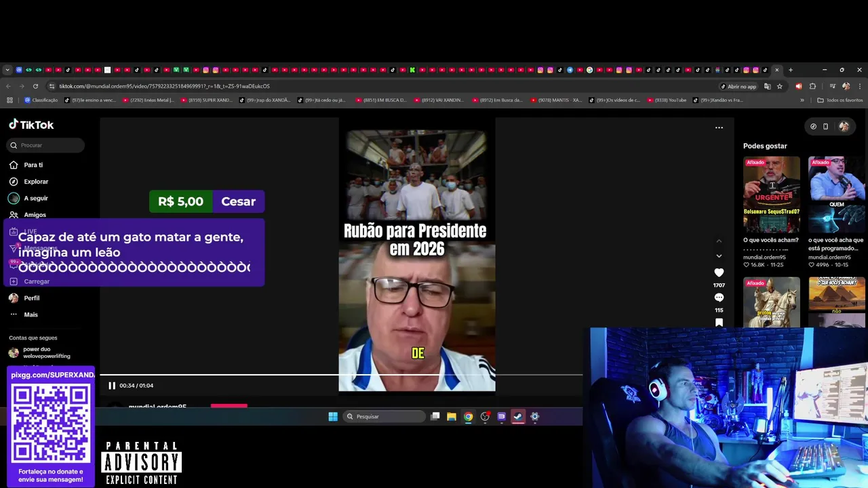
Task: Open the '(8159) SUPER XAND...' bookmark
Action: click(206, 100)
